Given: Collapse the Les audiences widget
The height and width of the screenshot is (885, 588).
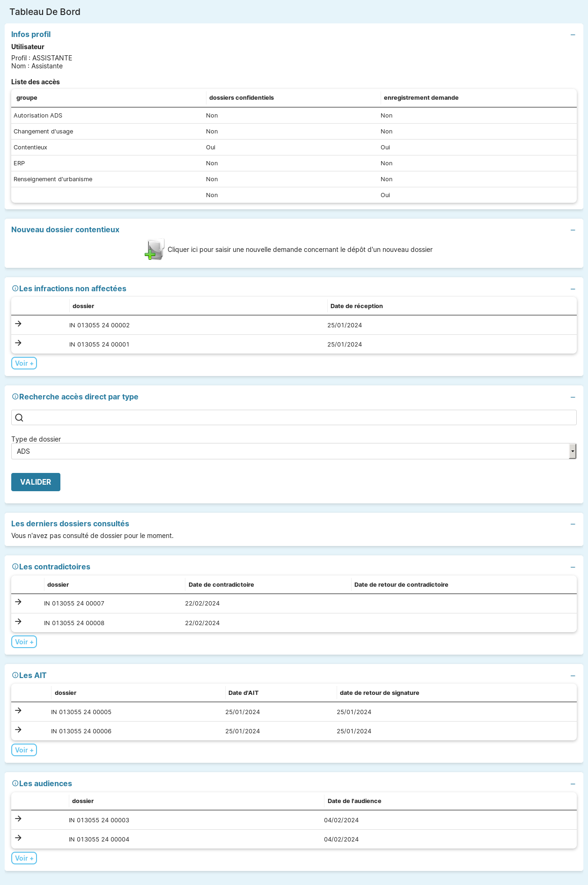Looking at the screenshot, I should coord(573,784).
